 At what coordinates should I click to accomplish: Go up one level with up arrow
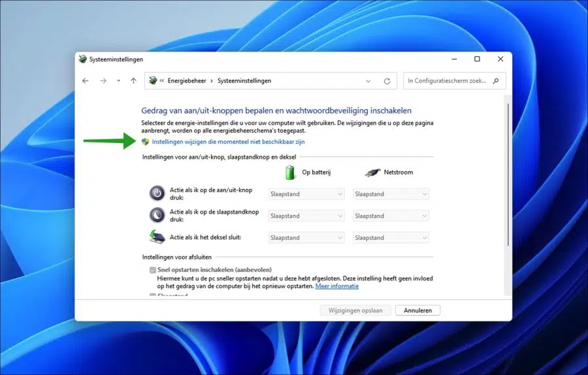click(133, 80)
